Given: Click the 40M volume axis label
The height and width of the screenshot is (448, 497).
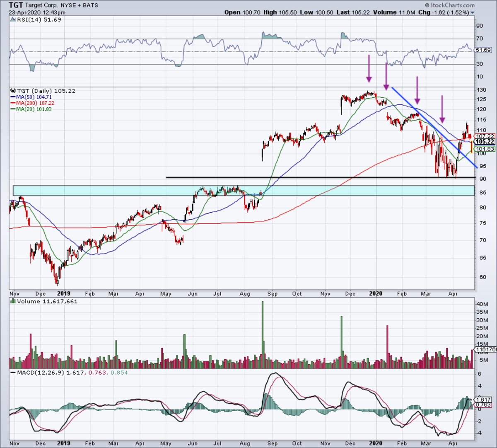Looking at the screenshot, I should 482,304.
